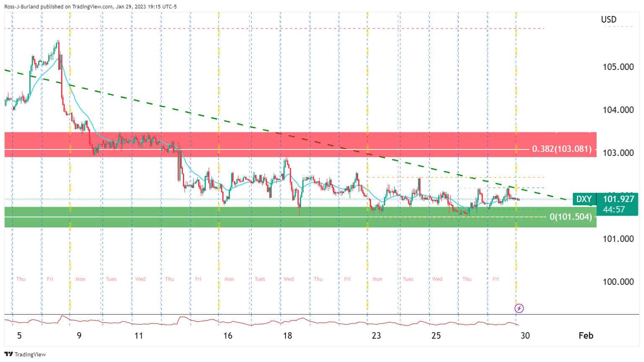Click the 16 date on the time axis
The height and width of the screenshot is (362, 644).
click(x=228, y=336)
